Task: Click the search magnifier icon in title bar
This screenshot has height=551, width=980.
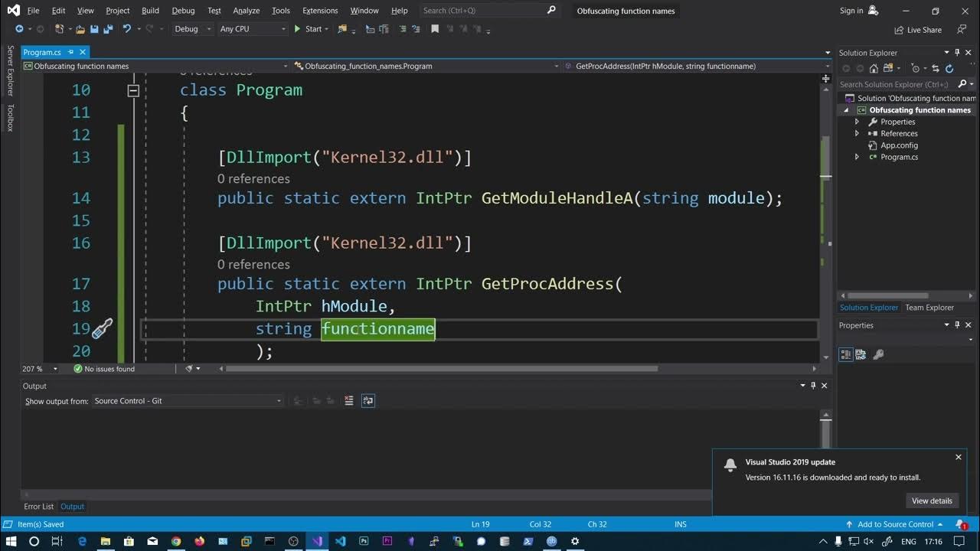Action: coord(551,11)
